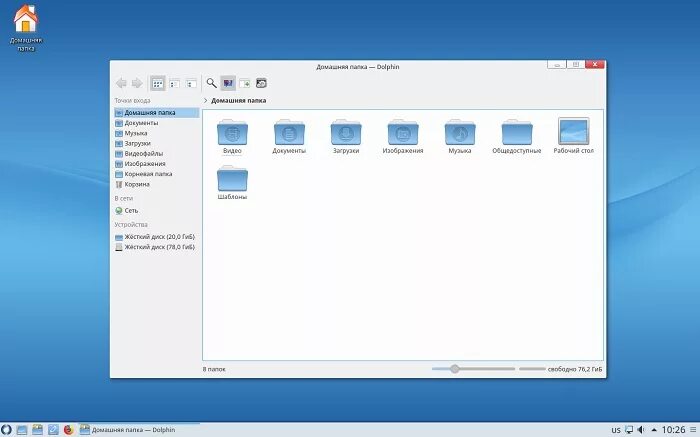Minimize the Dolphin window
The height and width of the screenshot is (437, 700).
click(x=557, y=64)
